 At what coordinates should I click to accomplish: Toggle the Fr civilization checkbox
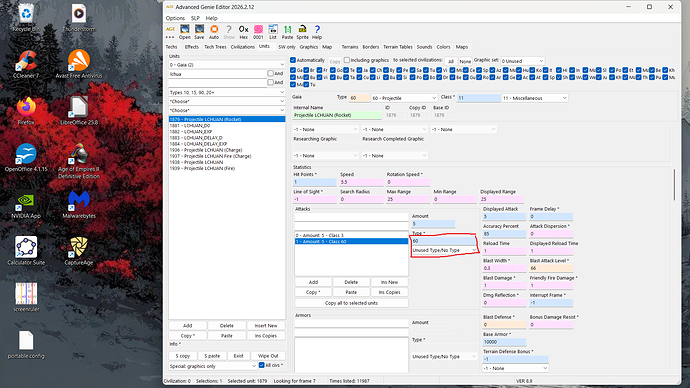click(319, 70)
